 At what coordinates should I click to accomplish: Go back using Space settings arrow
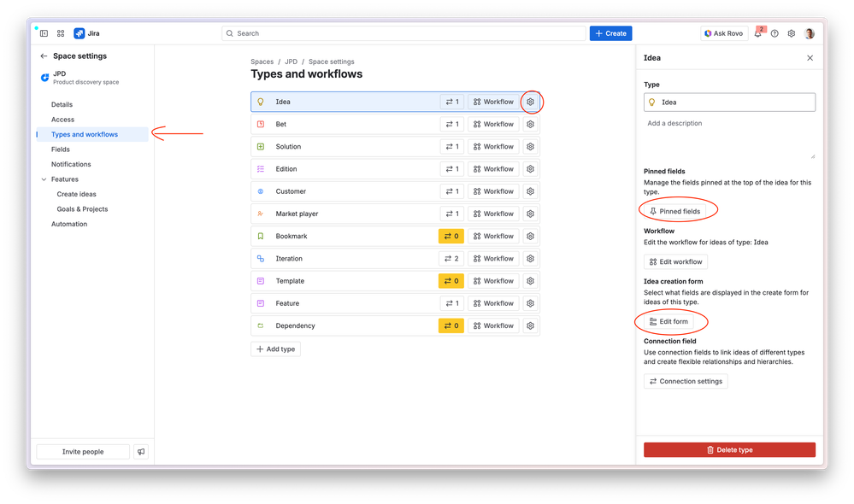click(44, 56)
